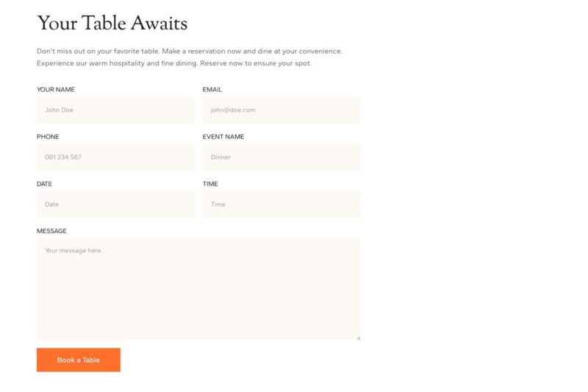The width and height of the screenshot is (588, 392).
Task: Select the Phone number field
Action: point(115,157)
